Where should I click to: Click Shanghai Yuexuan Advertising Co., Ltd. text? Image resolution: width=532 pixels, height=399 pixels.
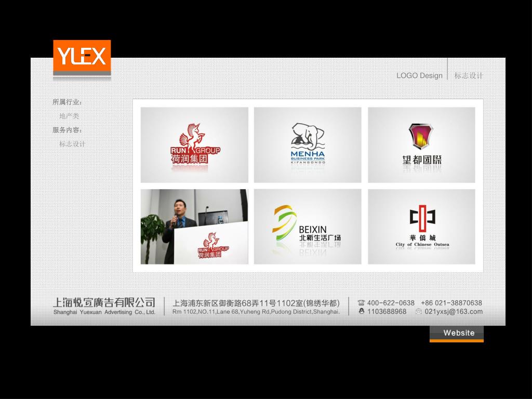click(104, 312)
